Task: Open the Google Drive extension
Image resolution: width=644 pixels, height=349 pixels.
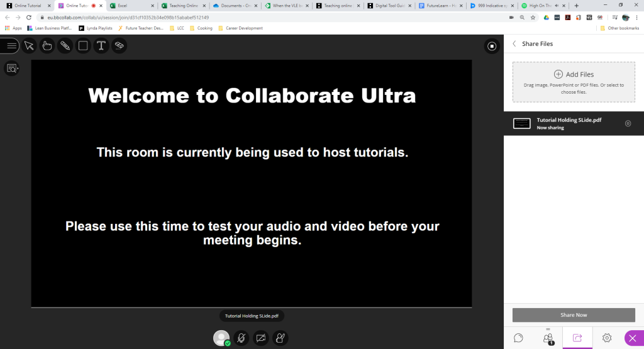Action: (x=547, y=18)
